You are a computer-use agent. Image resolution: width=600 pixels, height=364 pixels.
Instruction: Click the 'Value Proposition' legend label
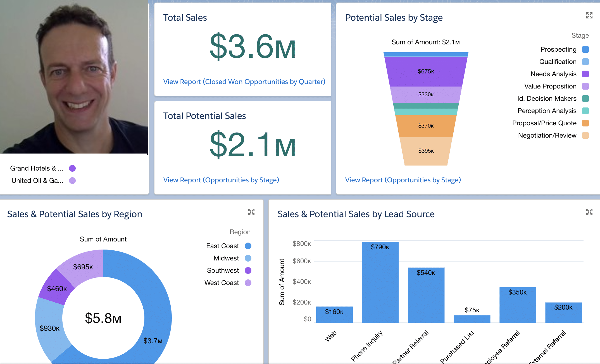[x=550, y=86]
